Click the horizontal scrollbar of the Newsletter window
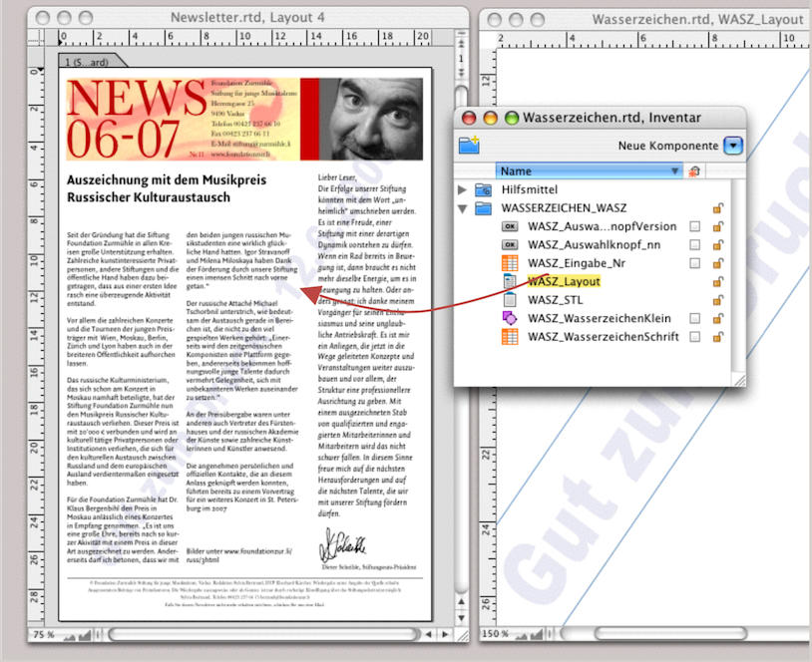Image resolution: width=812 pixels, height=662 pixels. pyautogui.click(x=249, y=634)
